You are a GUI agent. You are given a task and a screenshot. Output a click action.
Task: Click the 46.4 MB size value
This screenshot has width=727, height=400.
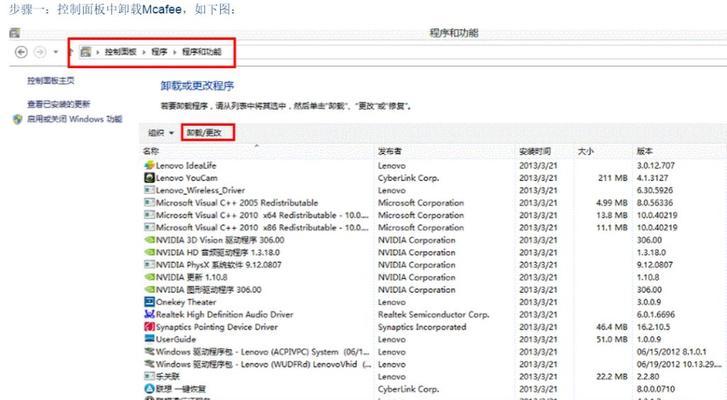tap(612, 327)
